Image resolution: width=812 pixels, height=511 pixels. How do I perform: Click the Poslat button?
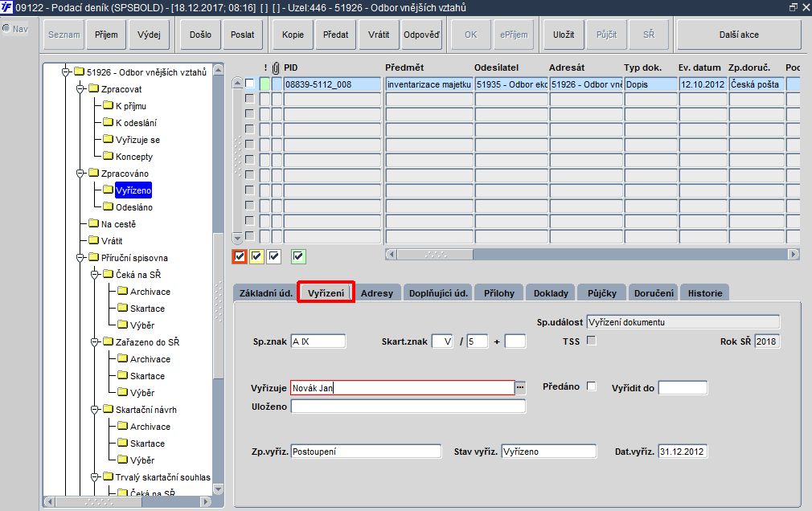pos(242,35)
